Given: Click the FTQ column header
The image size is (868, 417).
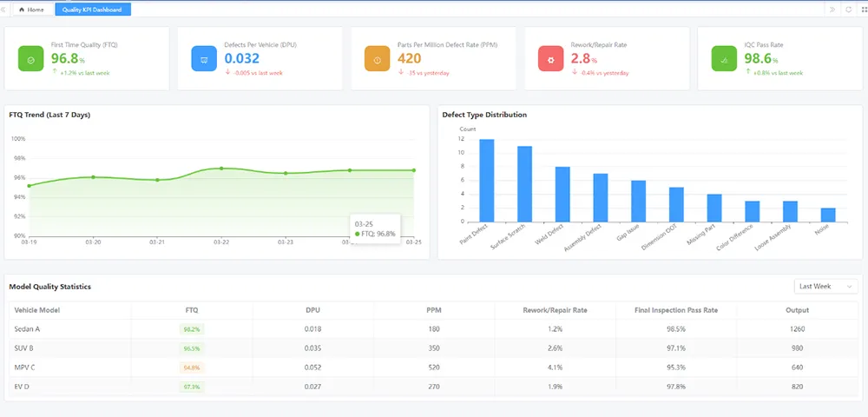Looking at the screenshot, I should point(192,310).
